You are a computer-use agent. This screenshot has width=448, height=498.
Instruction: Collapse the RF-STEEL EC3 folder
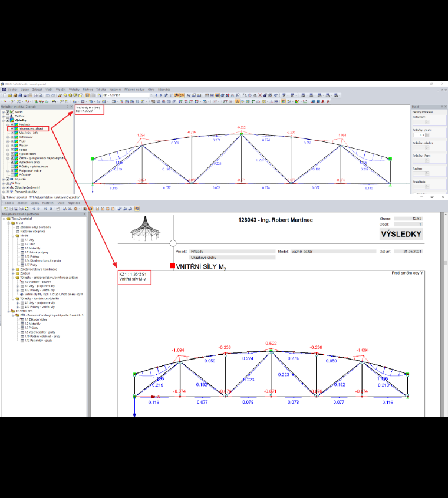(x=9, y=311)
